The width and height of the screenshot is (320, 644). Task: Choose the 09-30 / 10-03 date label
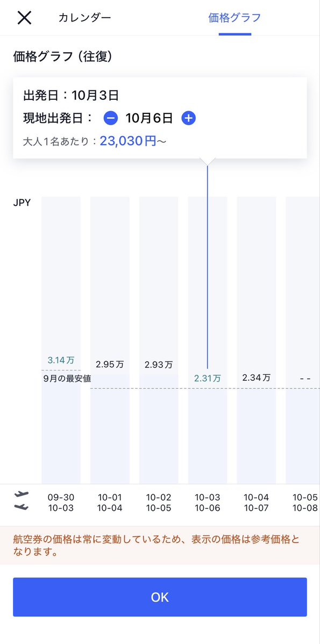61,503
